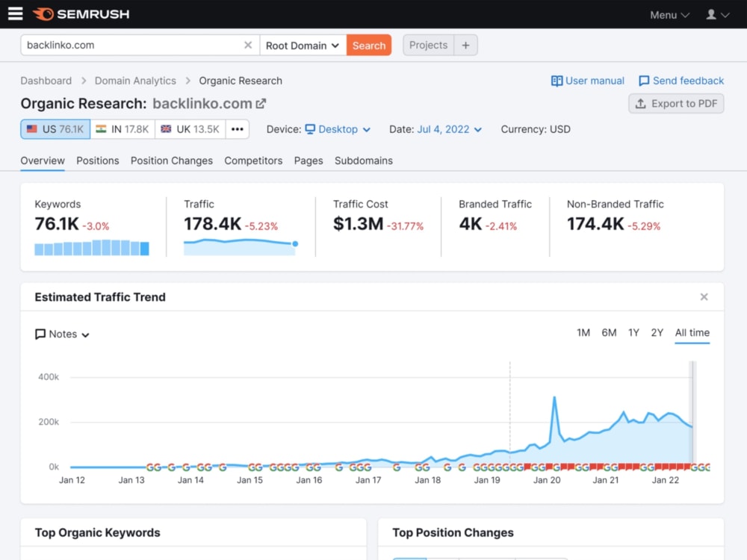Click the traffic spike peak near Jan 20
This screenshot has width=747, height=560.
(x=554, y=396)
